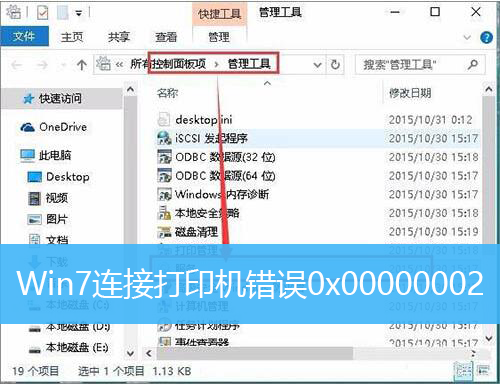The image size is (500, 385).
Task: Select the ODBC 数据源(32 位) icon
Action: [x=164, y=157]
